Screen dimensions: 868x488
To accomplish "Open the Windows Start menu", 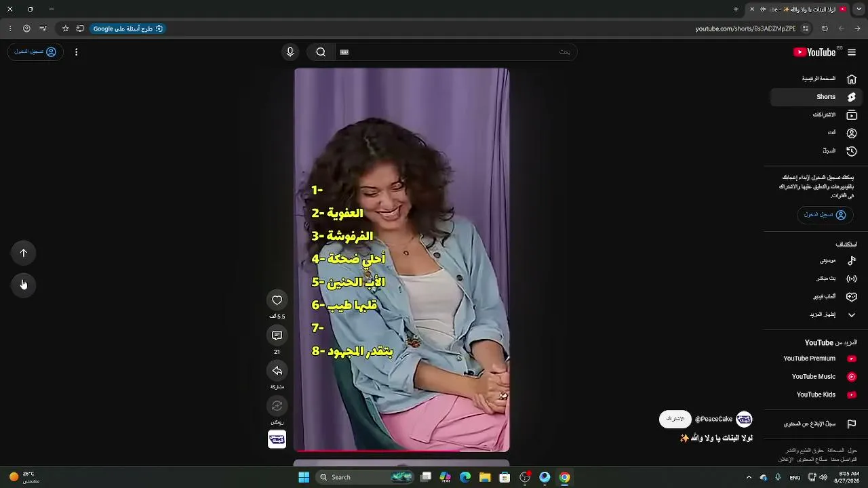I will (304, 477).
